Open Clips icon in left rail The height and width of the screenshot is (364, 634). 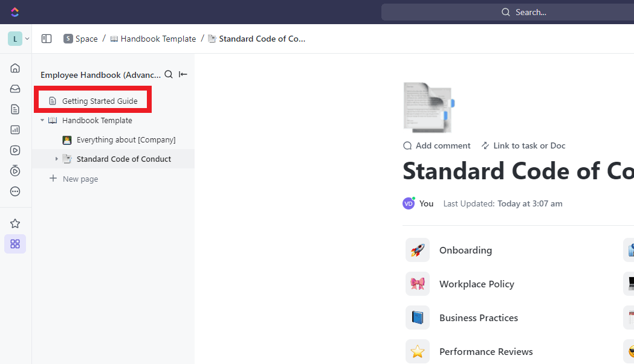pyautogui.click(x=15, y=150)
